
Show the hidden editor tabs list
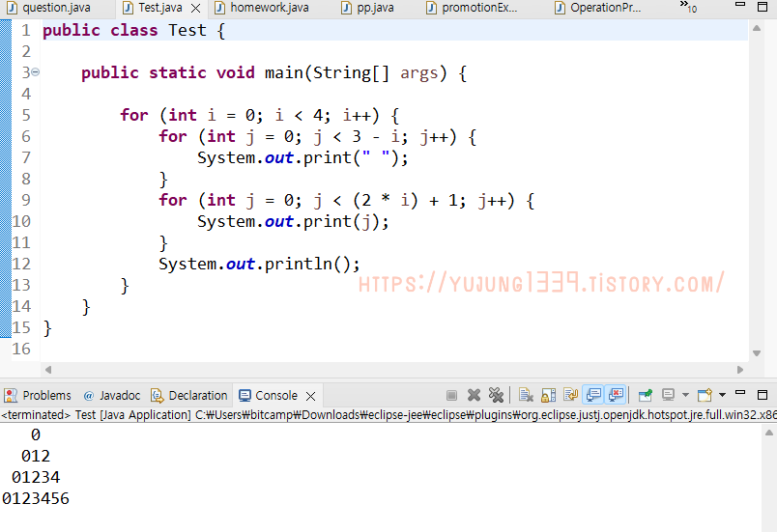[x=688, y=7]
